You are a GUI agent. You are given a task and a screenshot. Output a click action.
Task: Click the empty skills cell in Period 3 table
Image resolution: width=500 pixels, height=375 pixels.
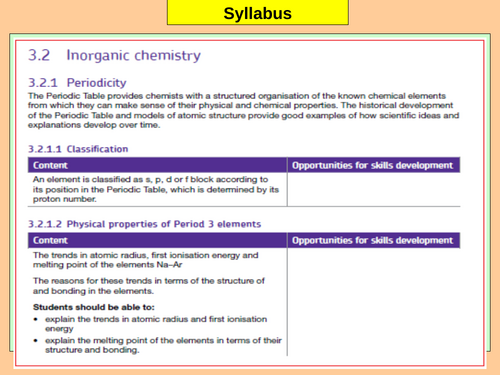374,302
